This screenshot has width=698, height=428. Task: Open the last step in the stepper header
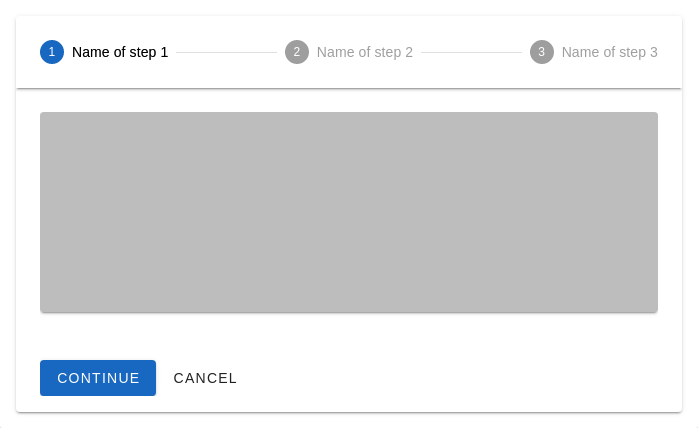[594, 52]
